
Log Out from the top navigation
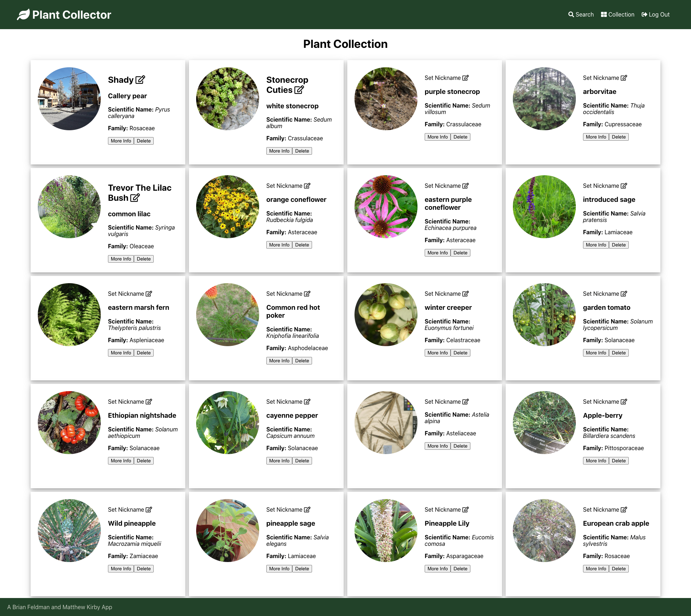pos(655,15)
